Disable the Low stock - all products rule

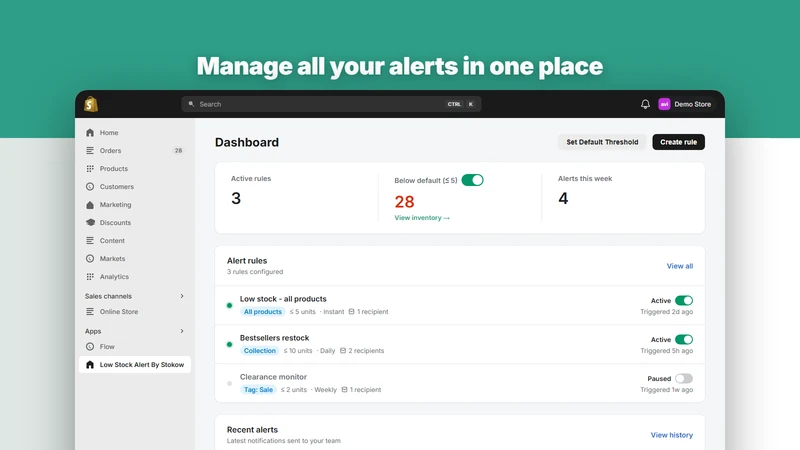point(684,301)
